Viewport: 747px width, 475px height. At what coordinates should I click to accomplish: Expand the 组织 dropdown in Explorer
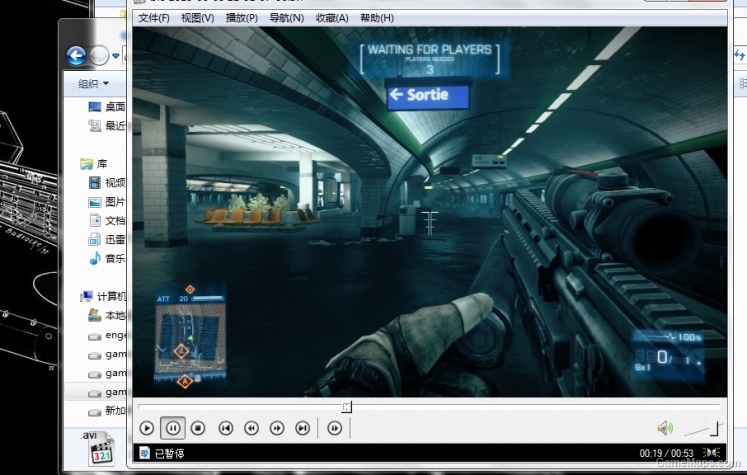coord(94,84)
